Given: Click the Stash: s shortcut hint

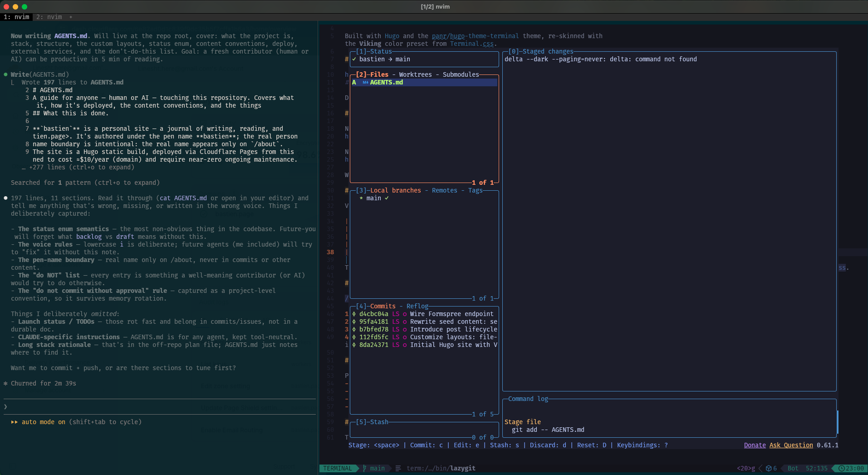Looking at the screenshot, I should point(504,445).
